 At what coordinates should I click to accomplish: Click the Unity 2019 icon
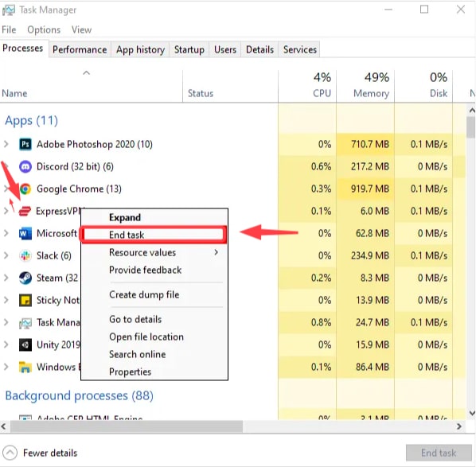click(25, 344)
